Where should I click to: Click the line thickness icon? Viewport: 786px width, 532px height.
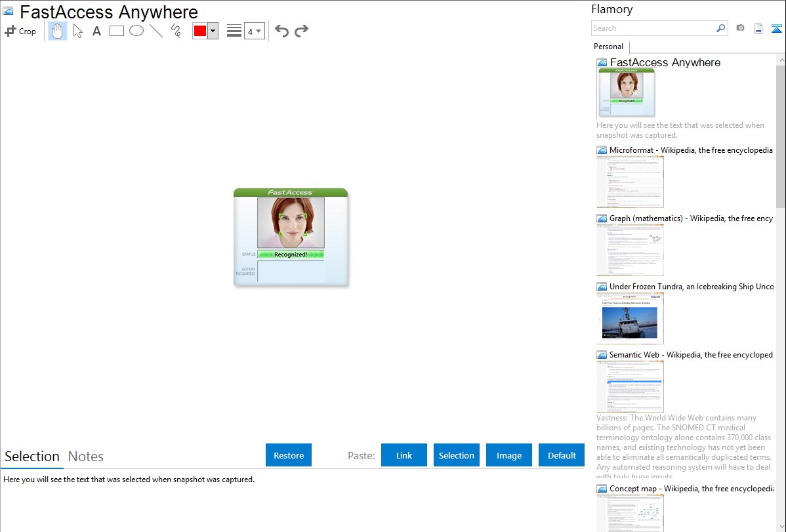pos(234,31)
